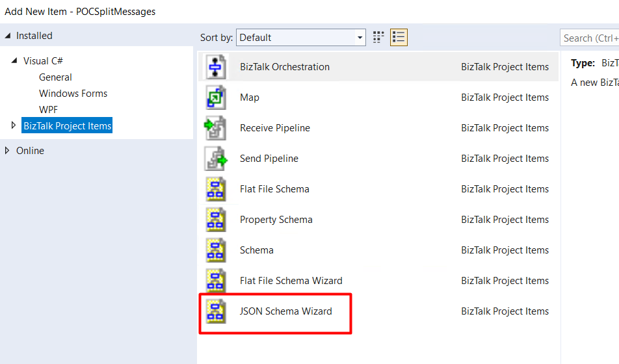Select the Schema item icon
The width and height of the screenshot is (619, 364).
pos(216,250)
